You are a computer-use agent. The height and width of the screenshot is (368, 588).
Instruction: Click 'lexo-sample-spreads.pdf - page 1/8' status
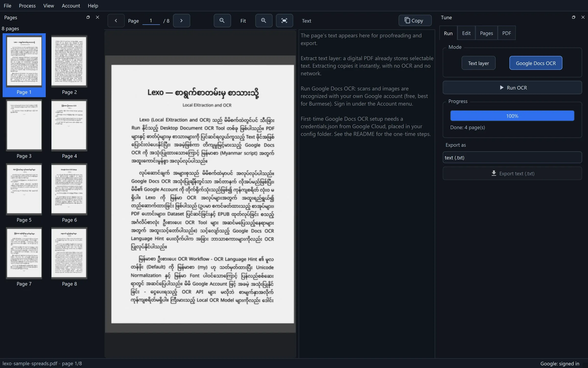[42, 363]
